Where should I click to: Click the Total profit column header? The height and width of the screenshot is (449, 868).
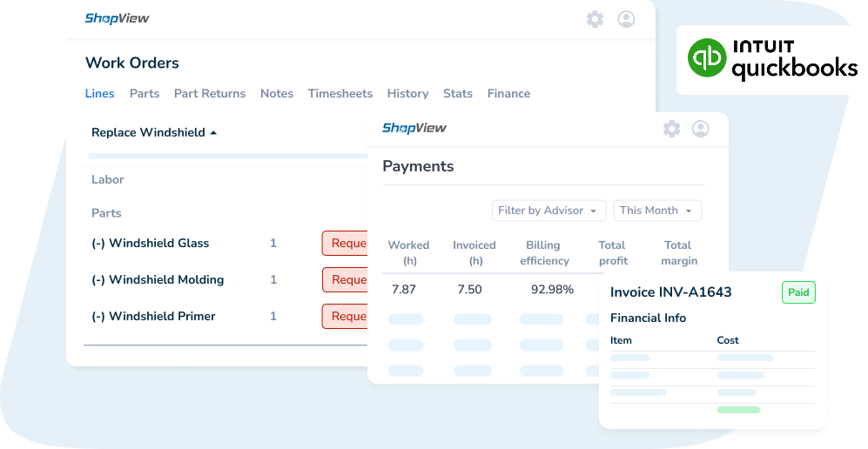tap(613, 252)
